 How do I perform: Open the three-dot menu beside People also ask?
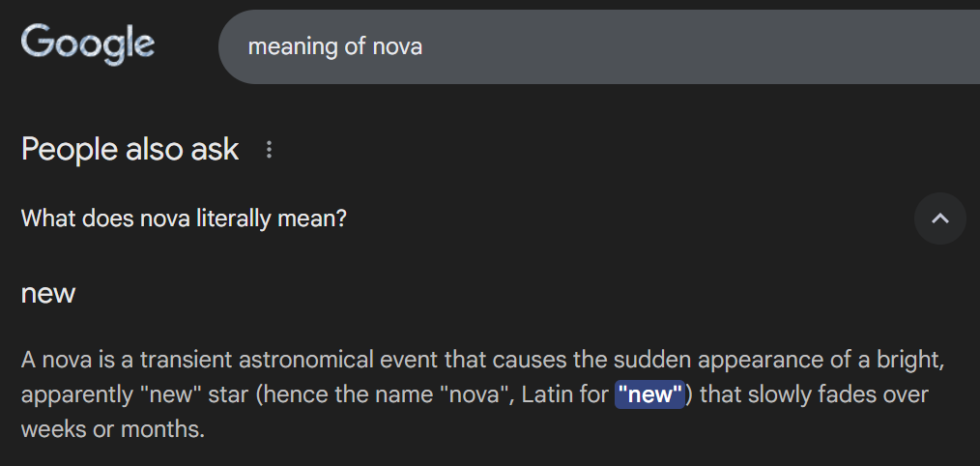270,150
